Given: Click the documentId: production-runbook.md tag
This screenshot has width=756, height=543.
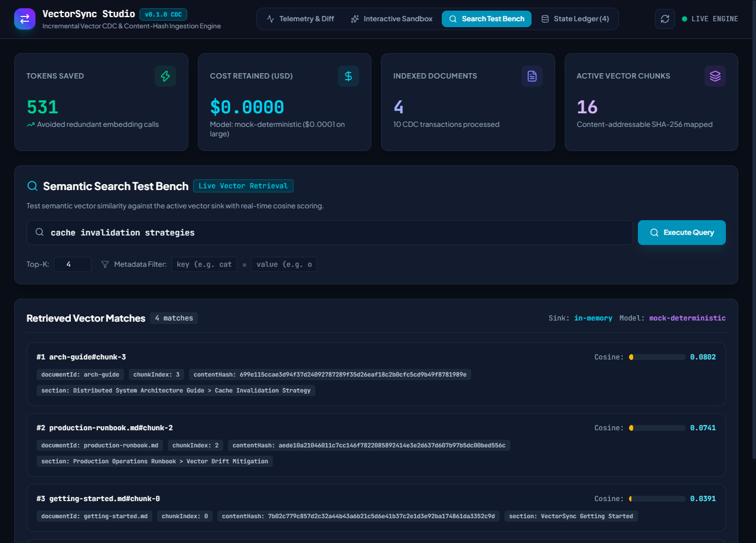Looking at the screenshot, I should (100, 445).
